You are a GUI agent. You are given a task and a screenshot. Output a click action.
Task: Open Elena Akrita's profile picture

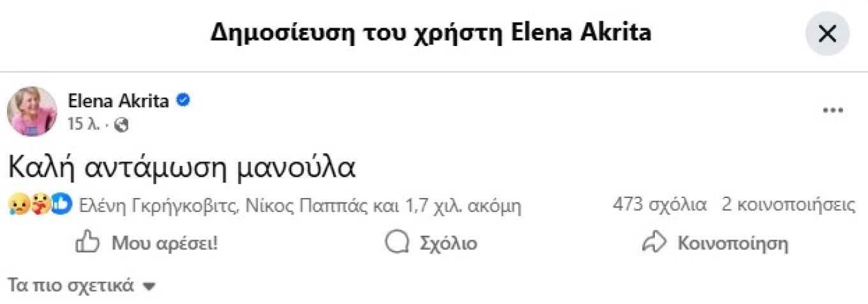pyautogui.click(x=31, y=111)
